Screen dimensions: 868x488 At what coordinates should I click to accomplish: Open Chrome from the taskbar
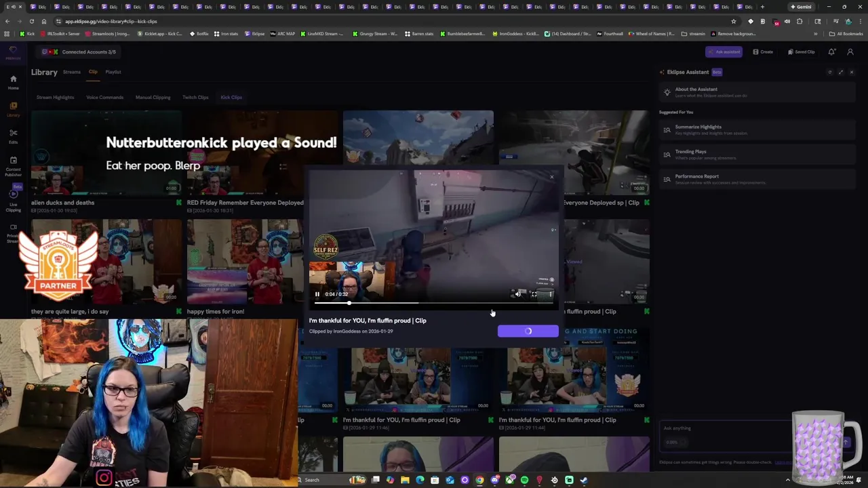(479, 480)
